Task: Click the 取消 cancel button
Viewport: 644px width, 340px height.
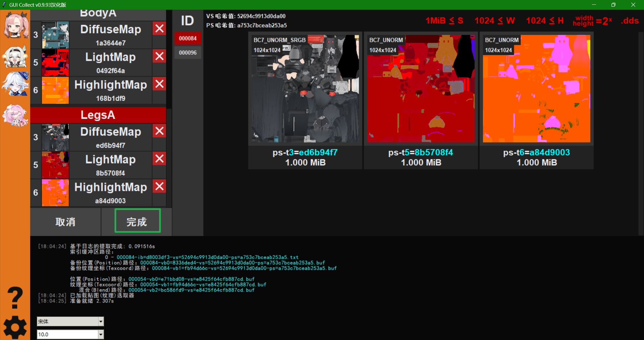Action: 65,222
